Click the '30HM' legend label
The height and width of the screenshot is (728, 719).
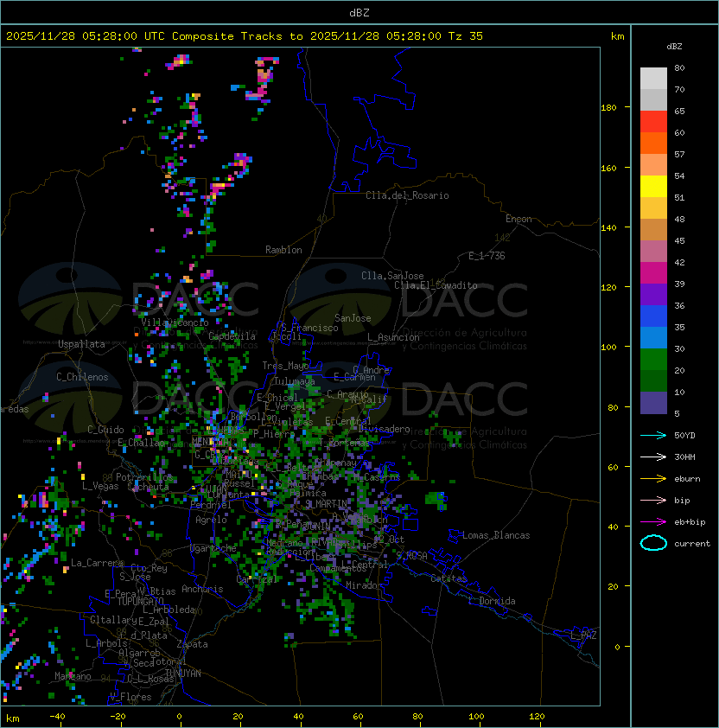tap(684, 457)
